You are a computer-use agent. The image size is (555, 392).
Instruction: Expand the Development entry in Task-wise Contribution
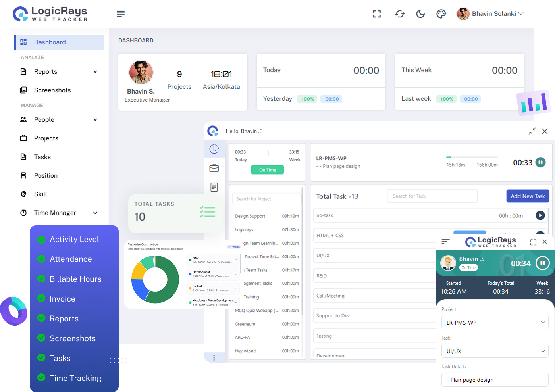point(236,274)
